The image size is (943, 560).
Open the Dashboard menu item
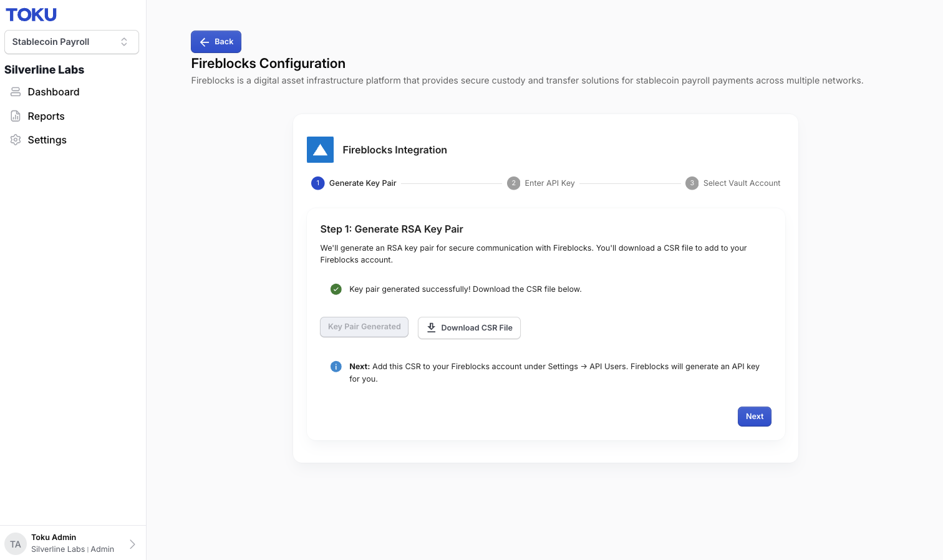pyautogui.click(x=54, y=92)
